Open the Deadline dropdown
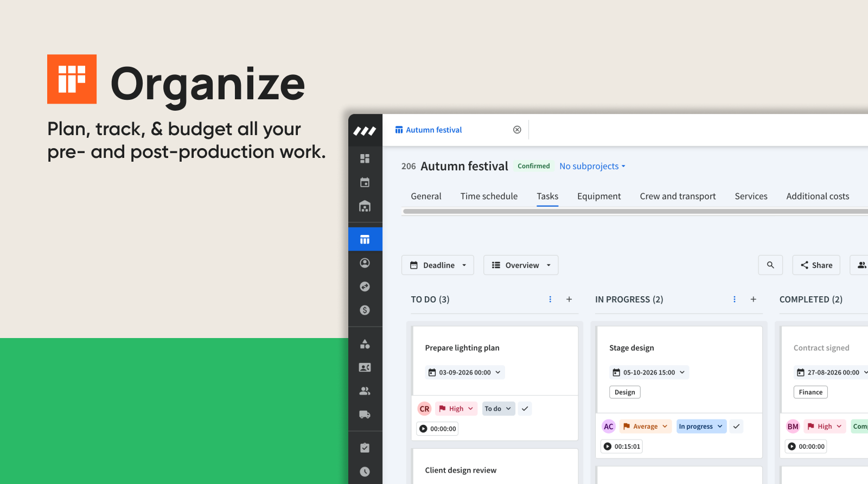The height and width of the screenshot is (484, 868). click(x=438, y=265)
